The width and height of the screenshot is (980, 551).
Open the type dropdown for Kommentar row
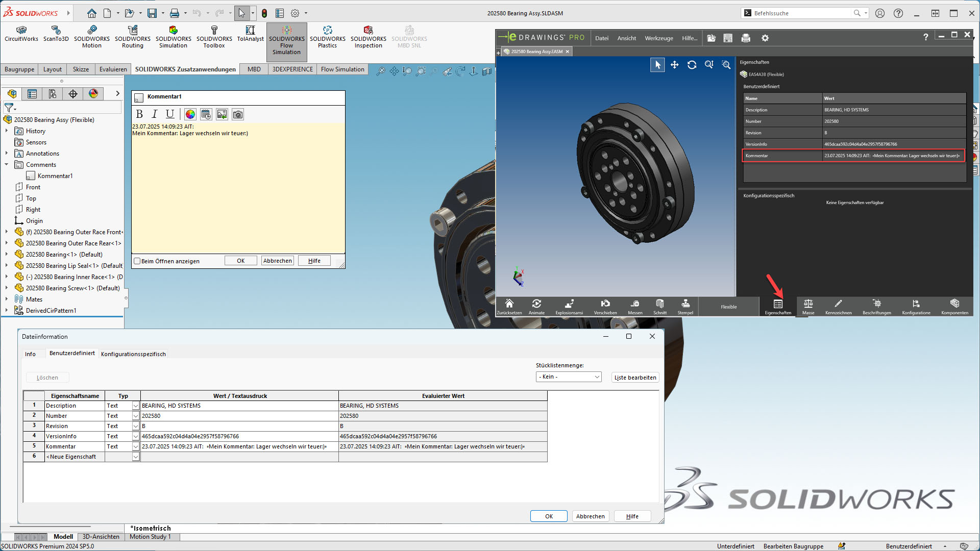coord(136,447)
